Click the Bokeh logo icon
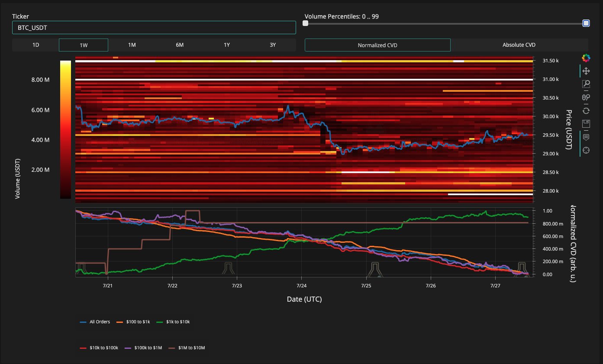603x364 pixels. 586,58
